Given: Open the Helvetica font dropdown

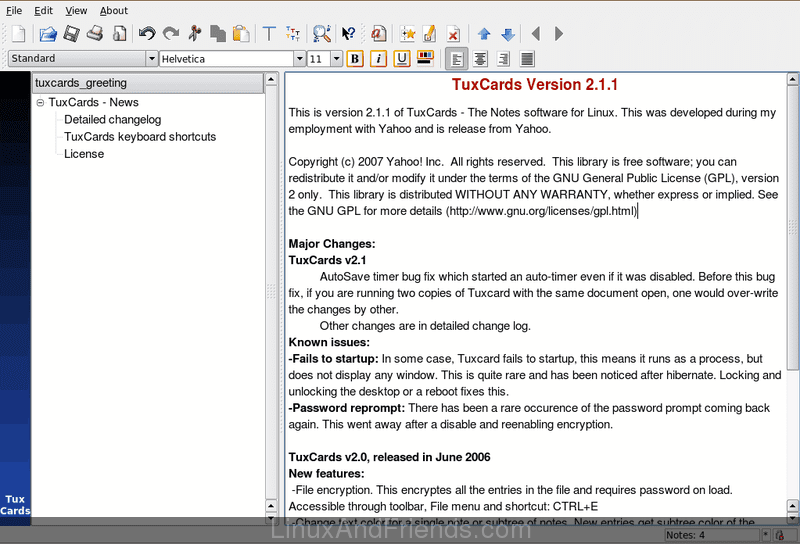Looking at the screenshot, I should tap(299, 59).
